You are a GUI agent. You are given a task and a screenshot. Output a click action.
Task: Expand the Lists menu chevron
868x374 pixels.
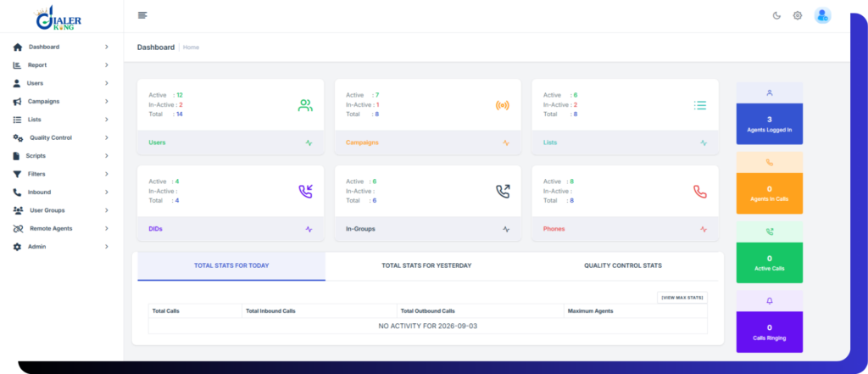click(x=106, y=120)
